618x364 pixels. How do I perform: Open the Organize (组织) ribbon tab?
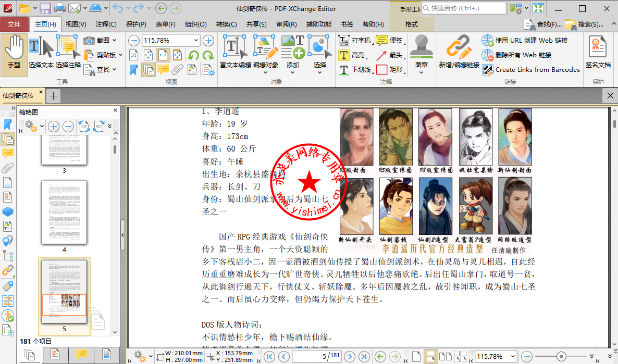[196, 24]
